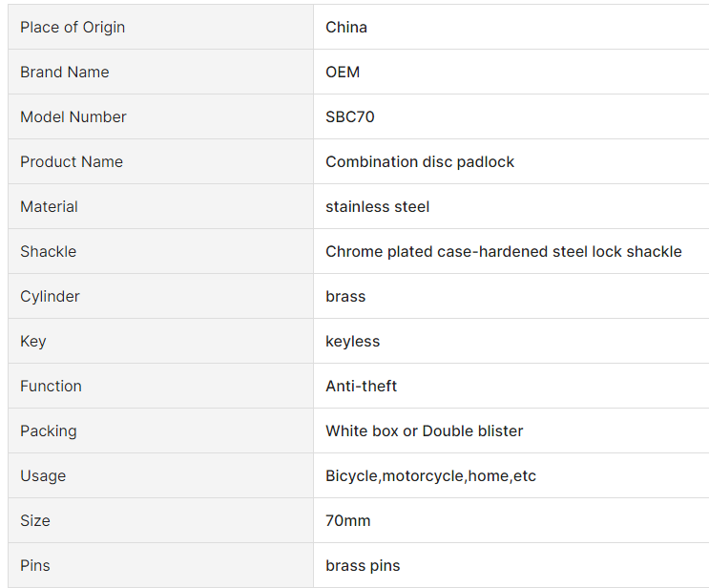The width and height of the screenshot is (709, 588).
Task: Select the Chrome plated case-hardened shackle text
Action: tap(503, 251)
